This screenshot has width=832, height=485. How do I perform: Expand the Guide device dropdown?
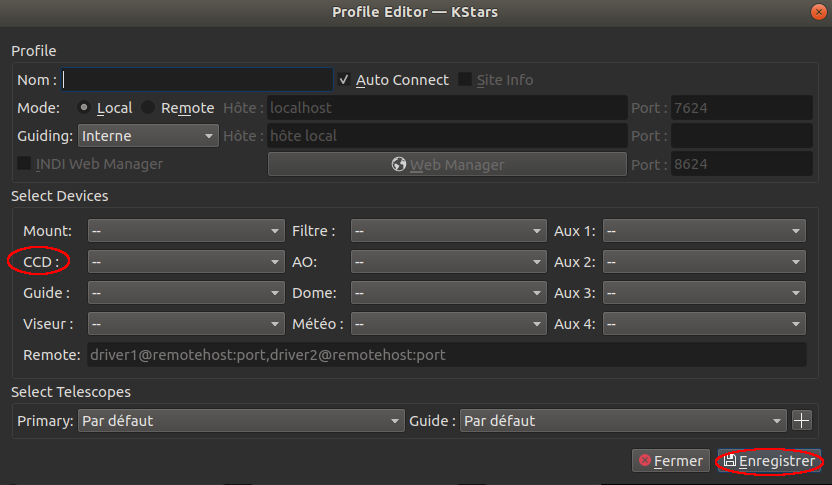point(186,294)
